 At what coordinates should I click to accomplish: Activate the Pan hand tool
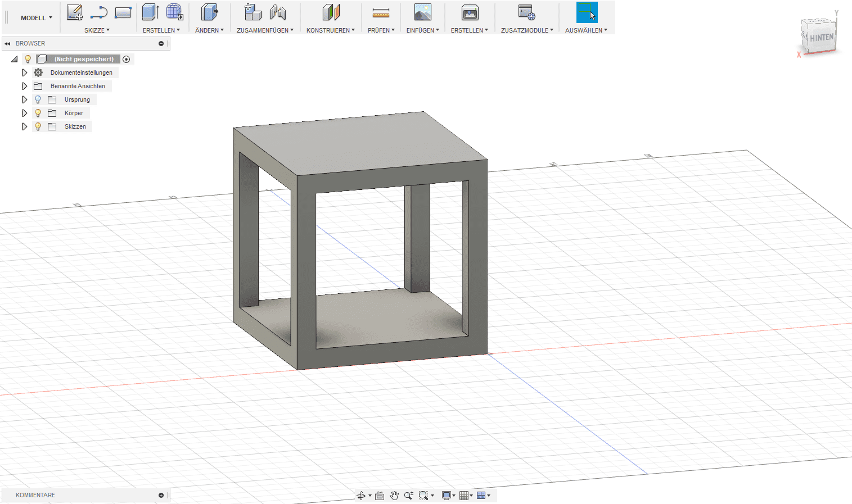[394, 495]
